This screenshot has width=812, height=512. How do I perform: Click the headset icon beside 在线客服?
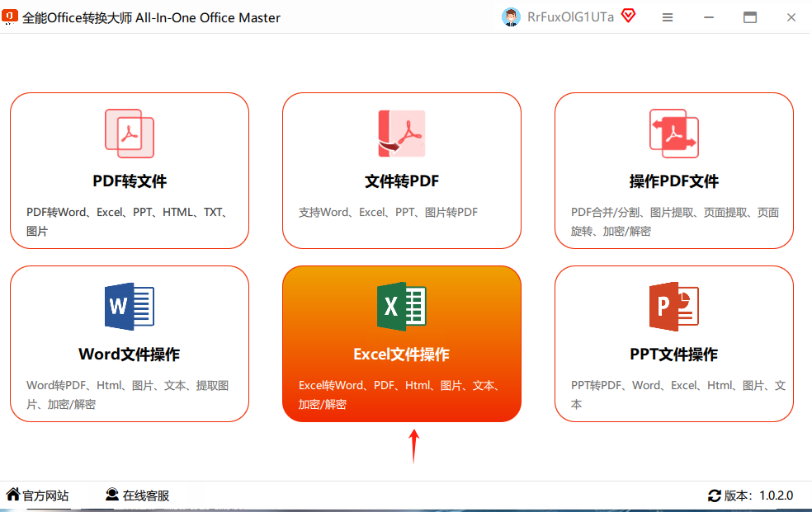point(112,495)
